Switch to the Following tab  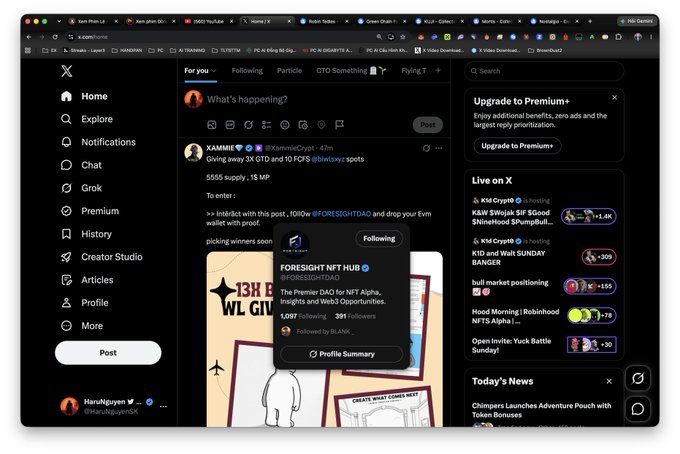point(247,71)
